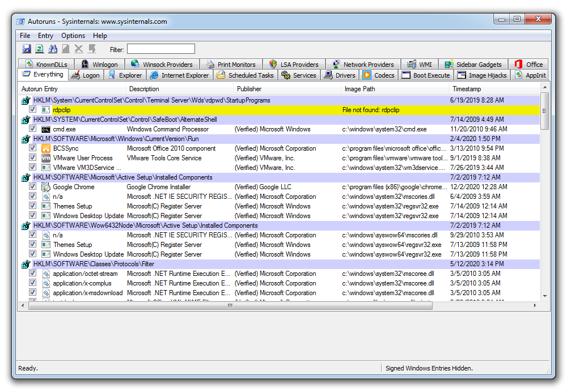Click the BCSSync Office icon
Screen dimensions: 571x392
(45, 148)
